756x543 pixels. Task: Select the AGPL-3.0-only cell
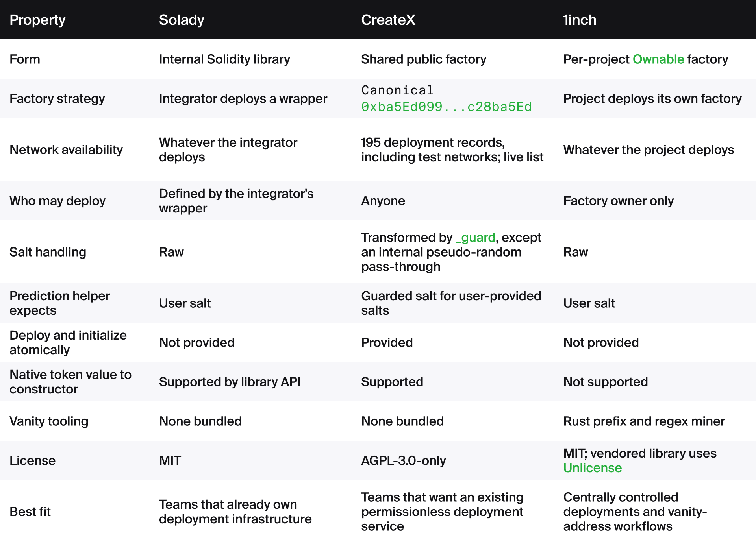404,460
